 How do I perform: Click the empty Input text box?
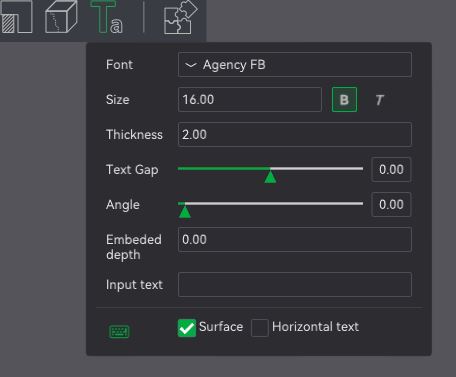295,285
